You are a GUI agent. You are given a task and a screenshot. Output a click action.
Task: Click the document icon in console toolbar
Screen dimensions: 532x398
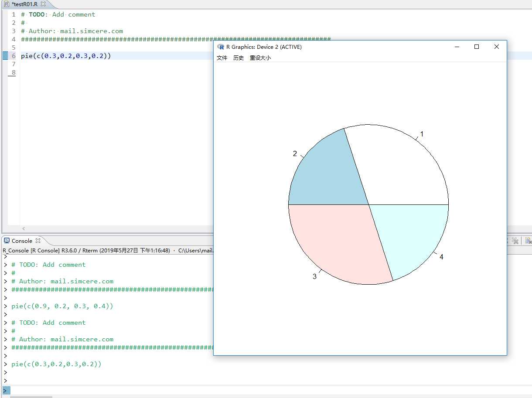[x=528, y=241]
